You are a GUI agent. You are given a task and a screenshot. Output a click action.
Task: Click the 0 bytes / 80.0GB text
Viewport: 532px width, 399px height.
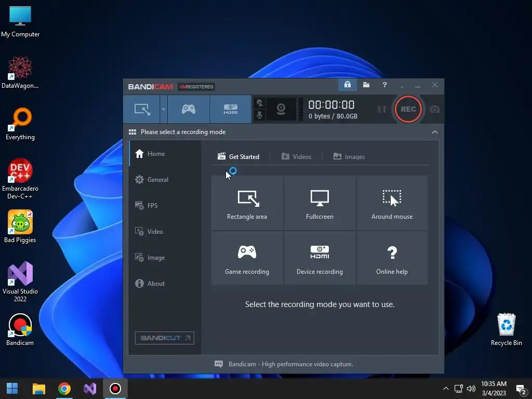point(333,116)
